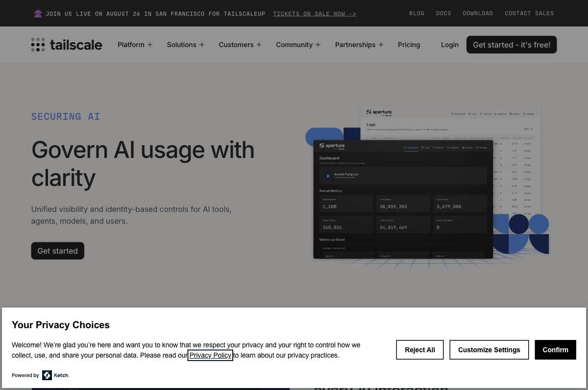Image resolution: width=588 pixels, height=390 pixels.
Task: Click the Ketch logo in the privacy banner
Action: click(55, 375)
